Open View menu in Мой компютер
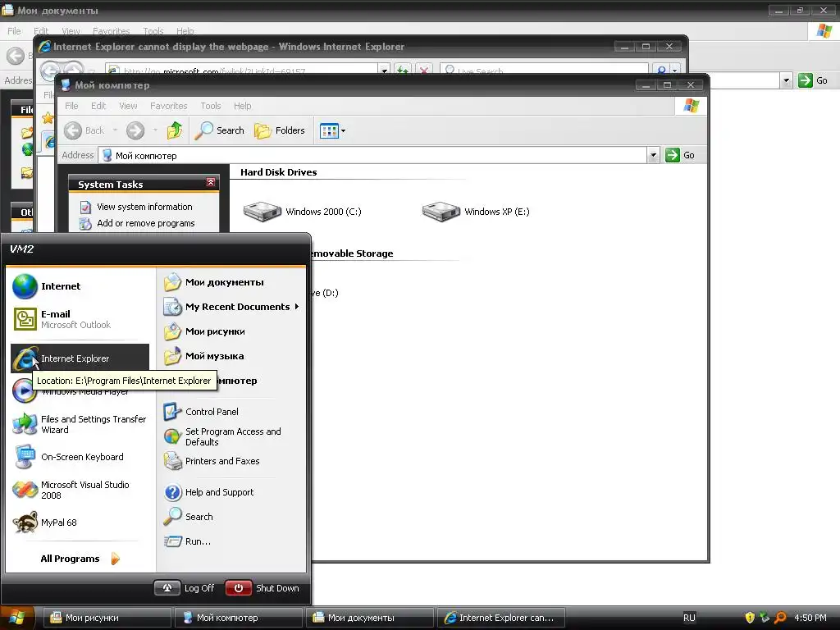 [128, 106]
